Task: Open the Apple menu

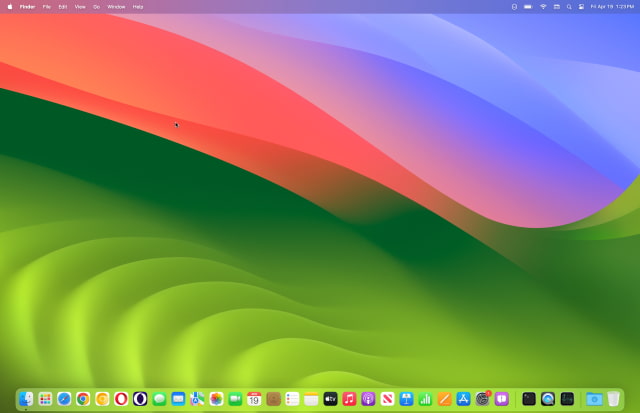Action: pos(10,6)
